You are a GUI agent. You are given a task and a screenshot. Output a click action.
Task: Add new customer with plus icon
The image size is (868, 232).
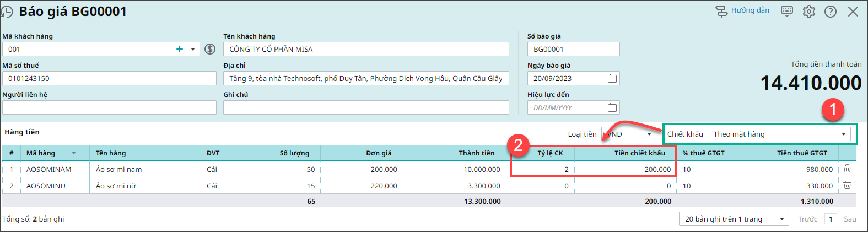click(x=180, y=49)
